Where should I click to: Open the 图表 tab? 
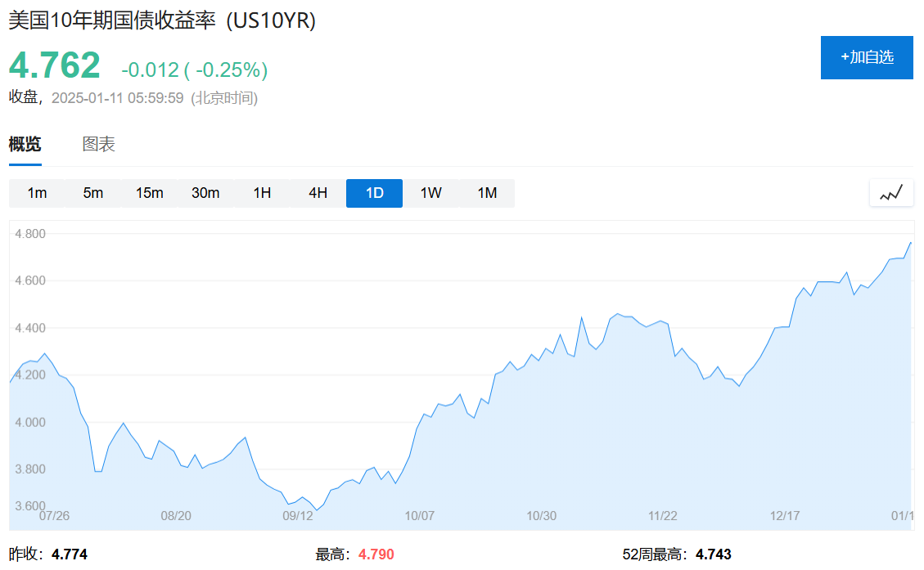[x=98, y=145]
